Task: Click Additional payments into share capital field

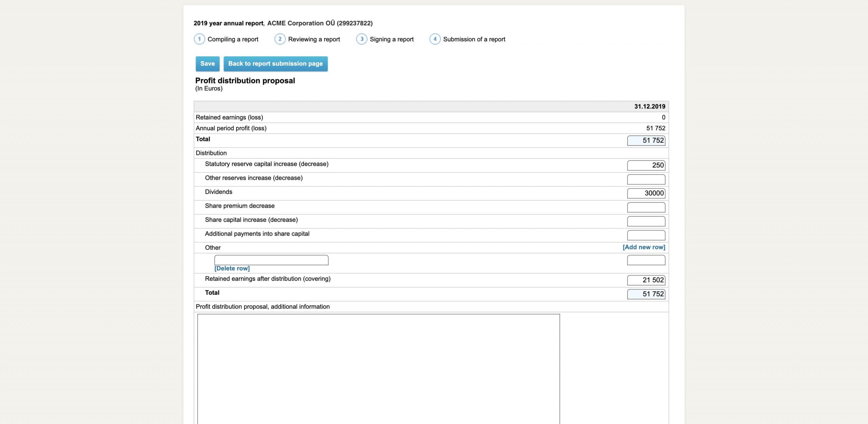Action: point(646,235)
